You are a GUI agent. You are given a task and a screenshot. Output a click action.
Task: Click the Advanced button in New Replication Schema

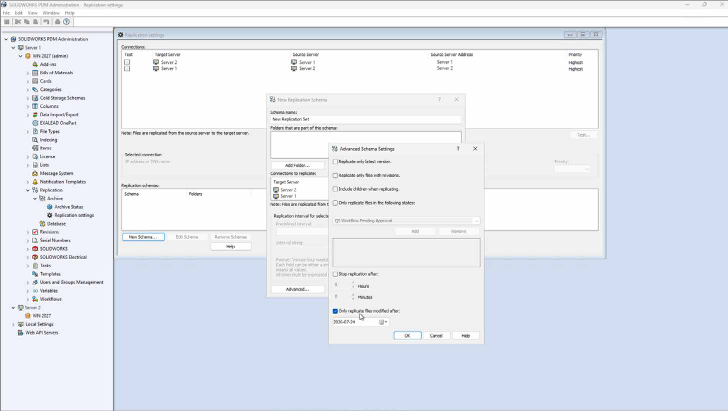tap(297, 289)
